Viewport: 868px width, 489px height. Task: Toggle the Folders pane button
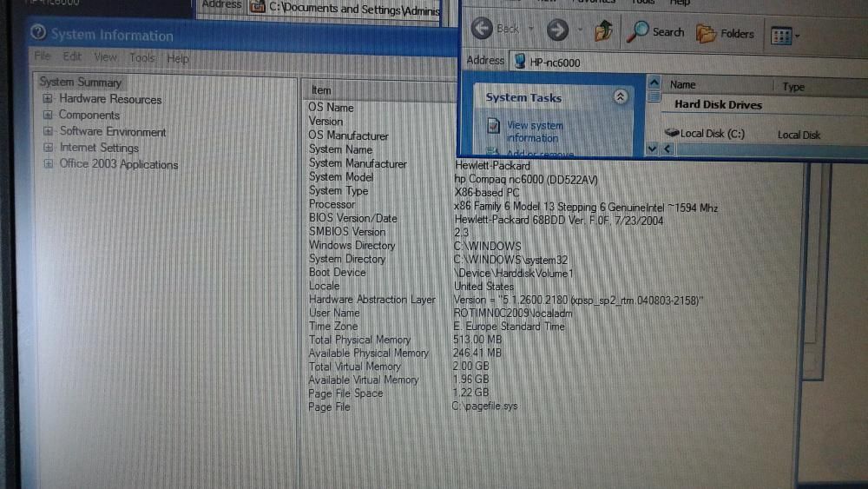[x=725, y=34]
